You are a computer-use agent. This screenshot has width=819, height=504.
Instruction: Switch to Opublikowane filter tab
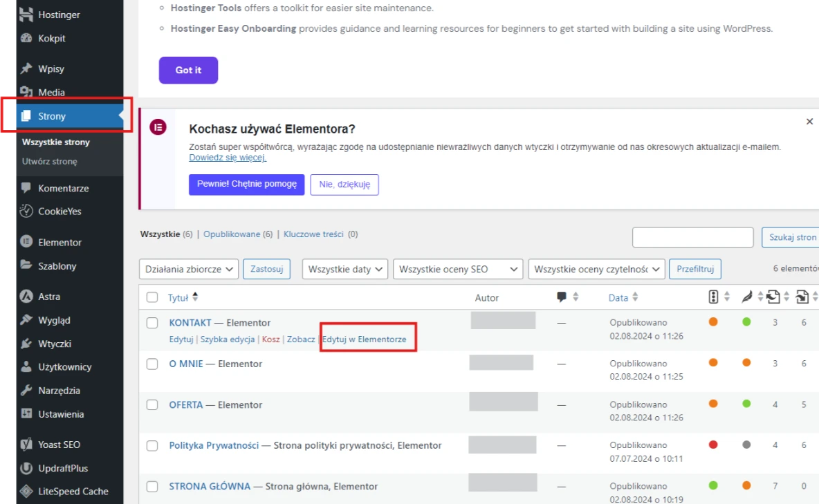(232, 234)
